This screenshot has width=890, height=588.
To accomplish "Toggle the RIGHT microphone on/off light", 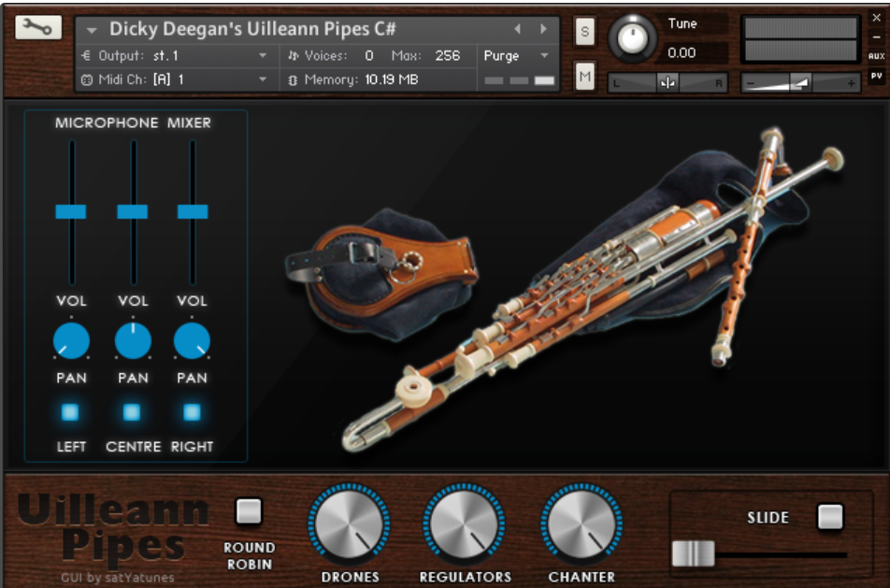I will [x=192, y=412].
